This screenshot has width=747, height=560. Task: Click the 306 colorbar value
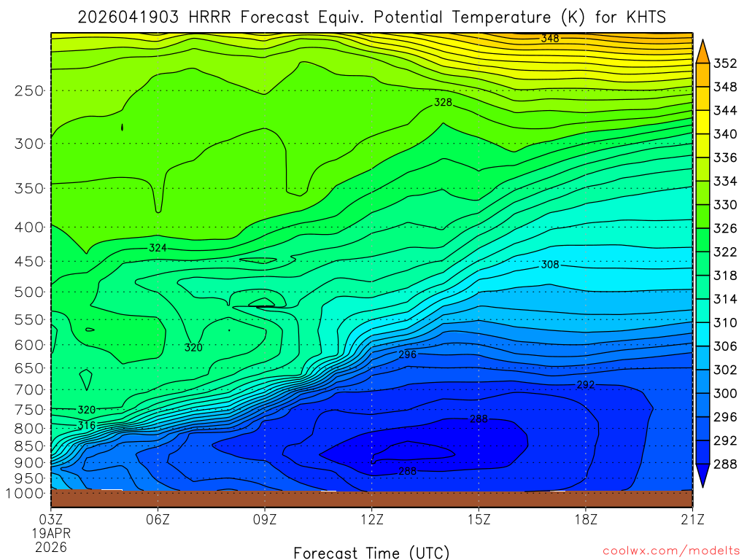coord(725,346)
